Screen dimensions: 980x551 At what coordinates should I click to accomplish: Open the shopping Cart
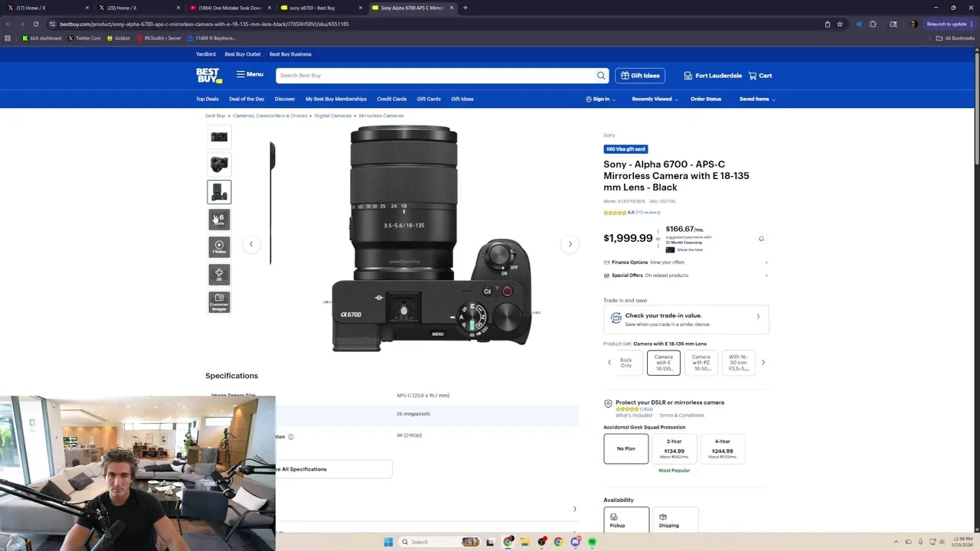tap(760, 76)
